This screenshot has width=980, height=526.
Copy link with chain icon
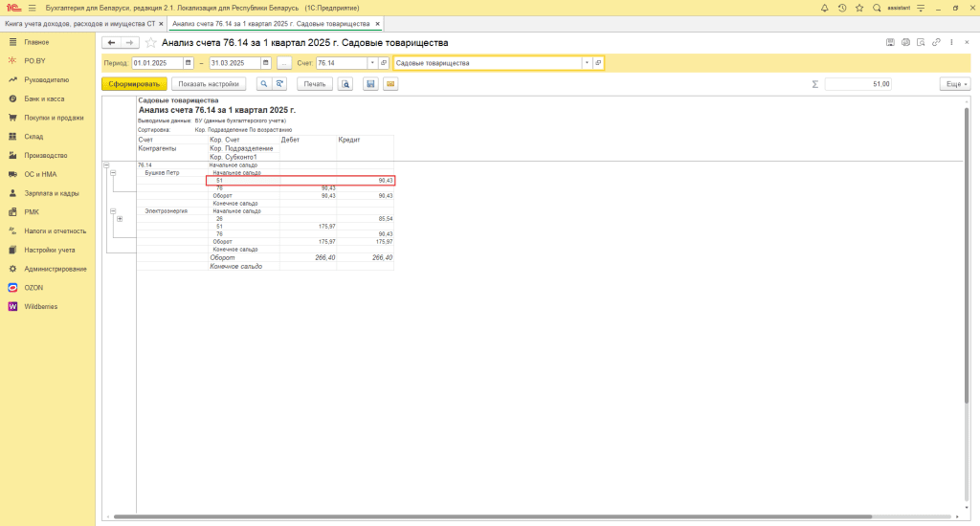(x=936, y=42)
